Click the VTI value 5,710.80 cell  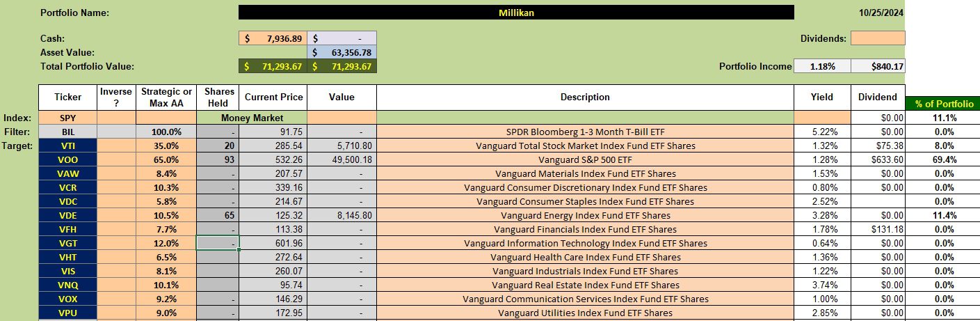(x=342, y=146)
